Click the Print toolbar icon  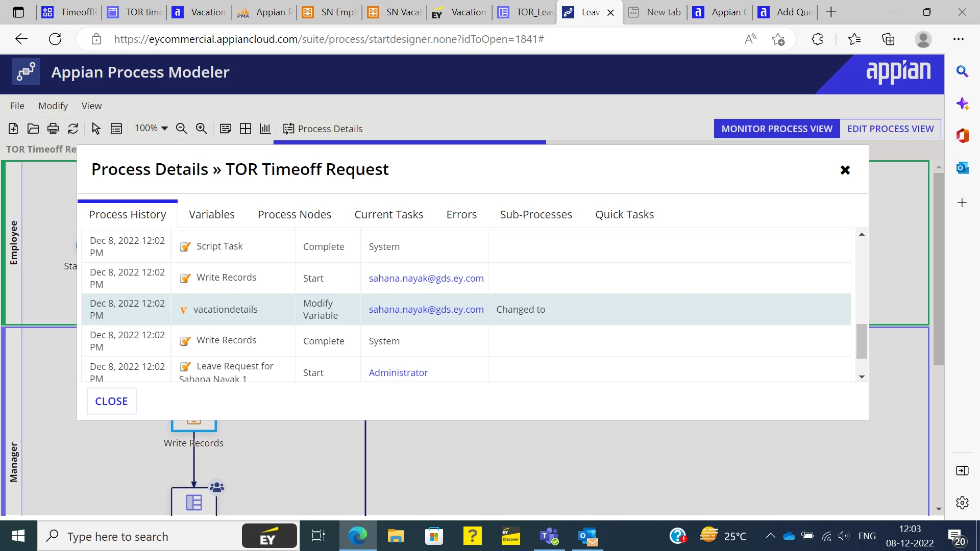pos(53,129)
